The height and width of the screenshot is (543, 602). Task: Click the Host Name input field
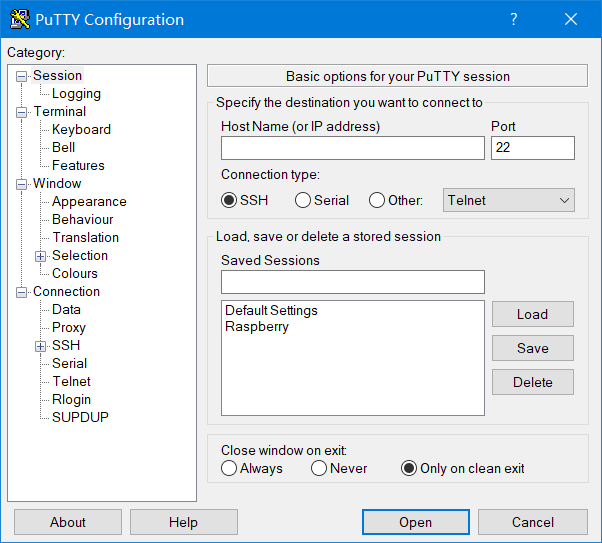pyautogui.click(x=353, y=148)
